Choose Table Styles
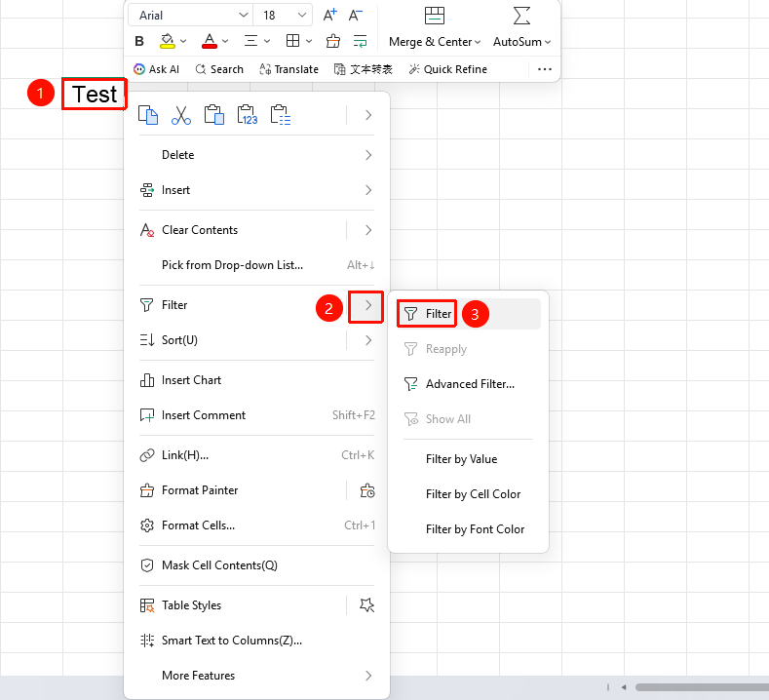This screenshot has height=700, width=769. [x=191, y=605]
